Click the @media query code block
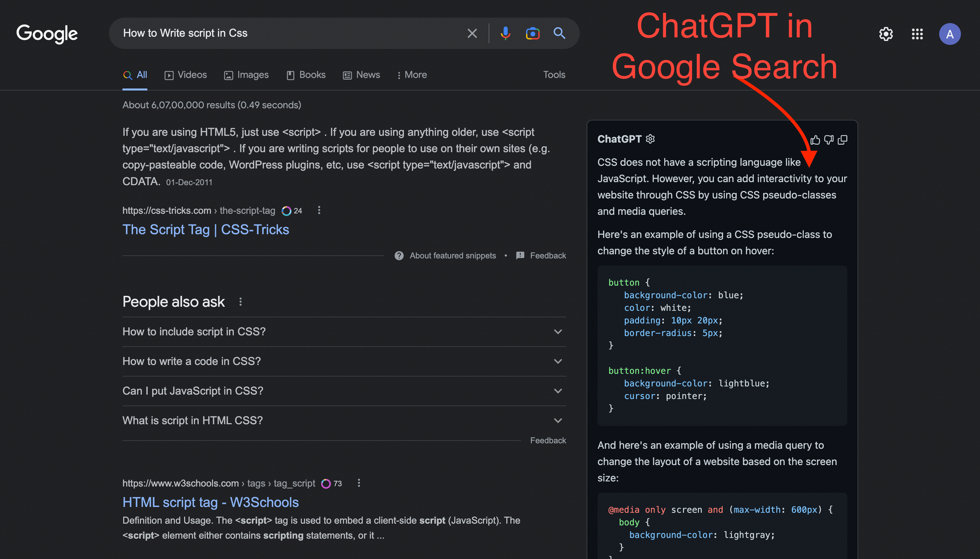The image size is (980, 559). coord(722,526)
